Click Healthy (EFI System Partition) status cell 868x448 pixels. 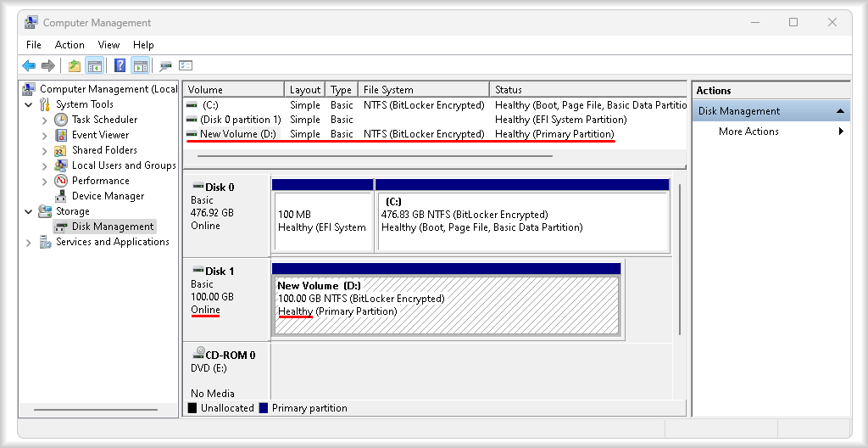(x=561, y=119)
